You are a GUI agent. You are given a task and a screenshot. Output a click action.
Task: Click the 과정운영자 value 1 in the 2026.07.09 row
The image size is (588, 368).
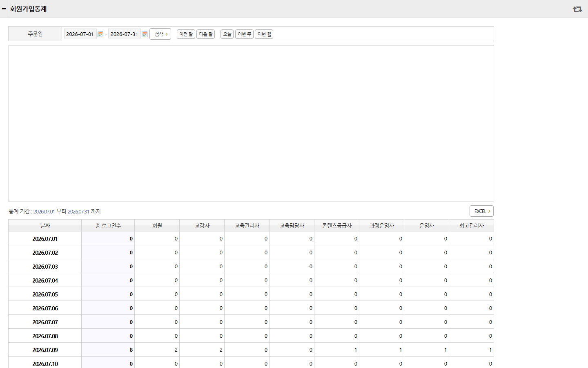click(x=401, y=350)
